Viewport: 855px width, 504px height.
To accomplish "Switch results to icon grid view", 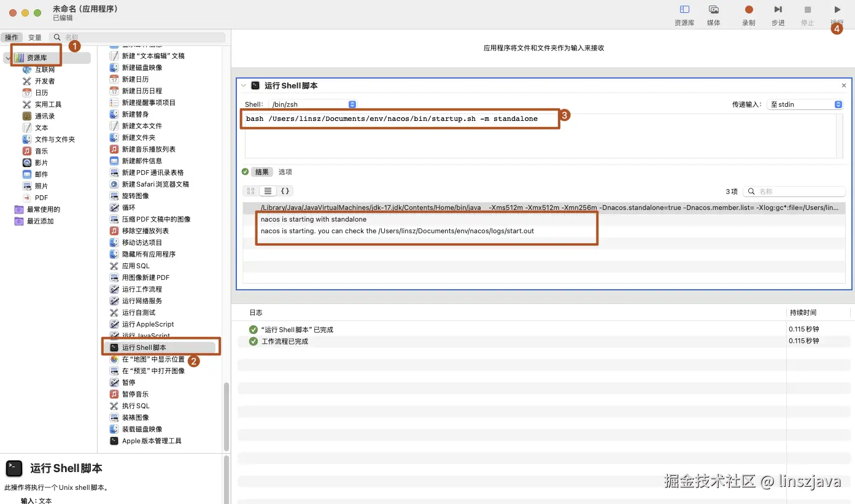I will (x=250, y=191).
